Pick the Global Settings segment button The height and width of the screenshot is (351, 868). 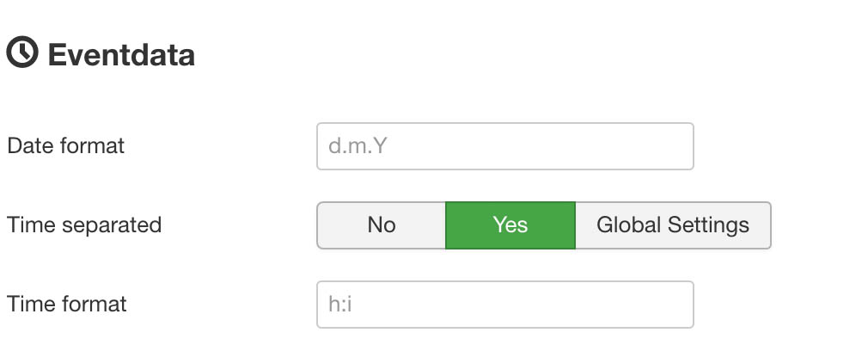tap(673, 225)
